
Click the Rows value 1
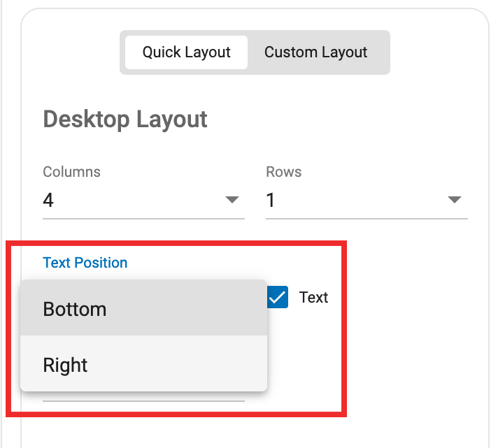click(x=270, y=200)
